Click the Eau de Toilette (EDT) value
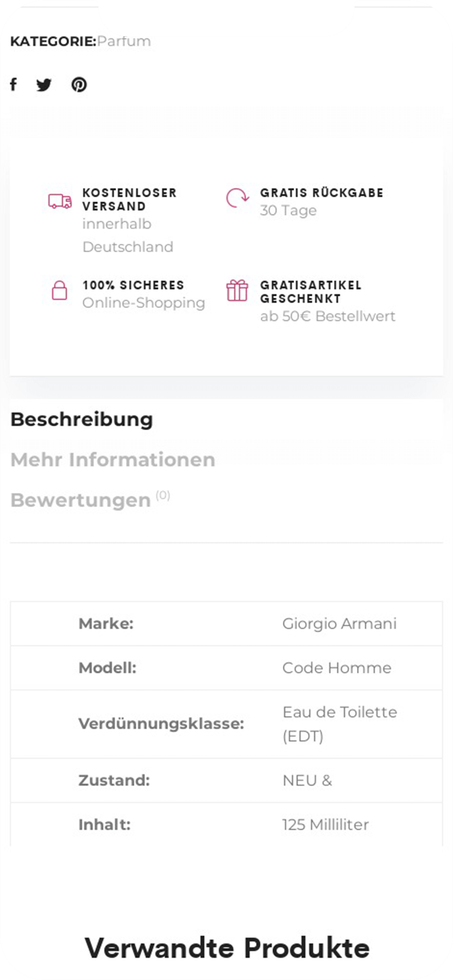 click(340, 724)
